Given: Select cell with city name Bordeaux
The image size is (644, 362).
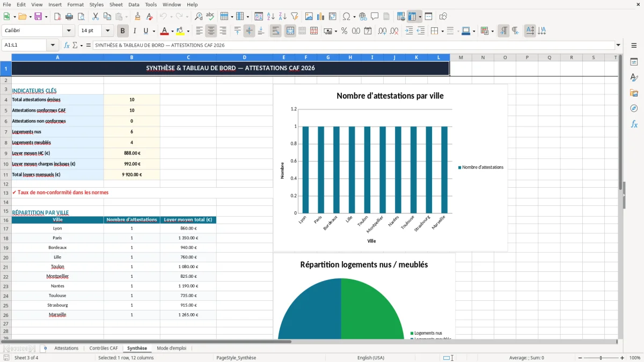Looking at the screenshot, I should point(57,248).
